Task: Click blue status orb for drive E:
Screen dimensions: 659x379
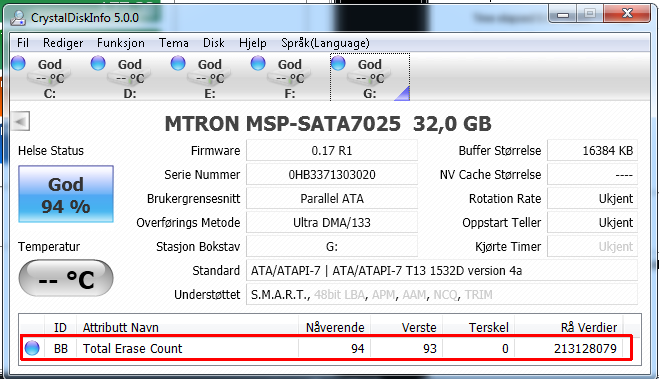Action: click(178, 63)
